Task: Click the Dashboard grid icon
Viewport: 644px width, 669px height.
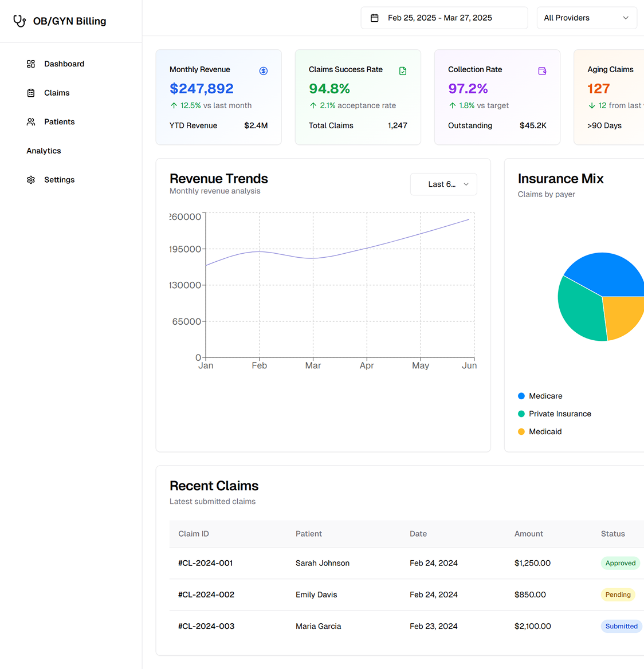Action: tap(31, 64)
